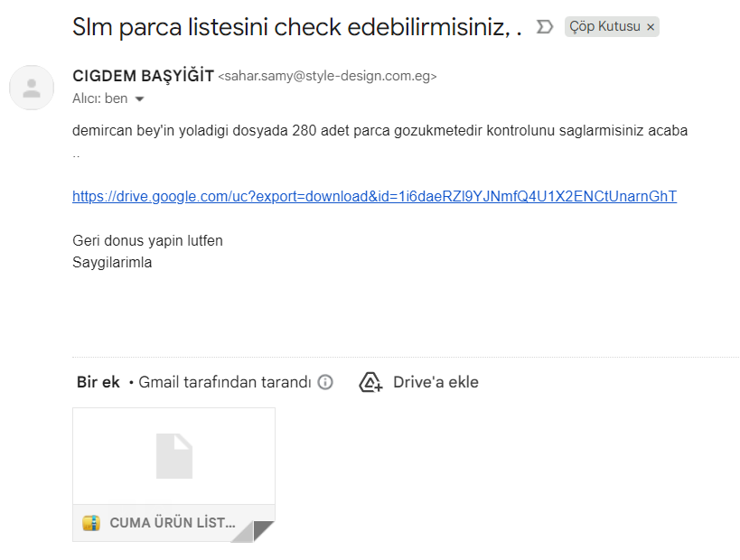Image resolution: width=740 pixels, height=560 pixels.
Task: Click the Drive add icon
Action: click(x=370, y=382)
